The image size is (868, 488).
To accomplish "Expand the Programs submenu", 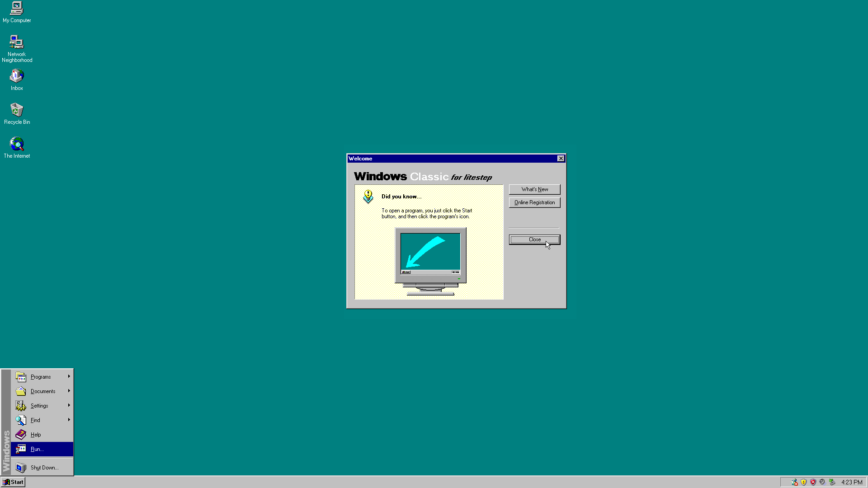I will 40,376.
